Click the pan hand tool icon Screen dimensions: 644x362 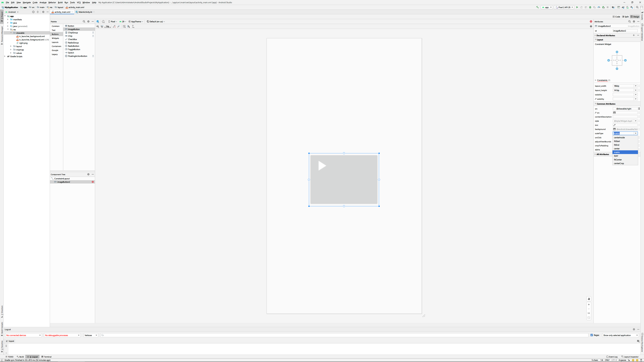tap(589, 299)
